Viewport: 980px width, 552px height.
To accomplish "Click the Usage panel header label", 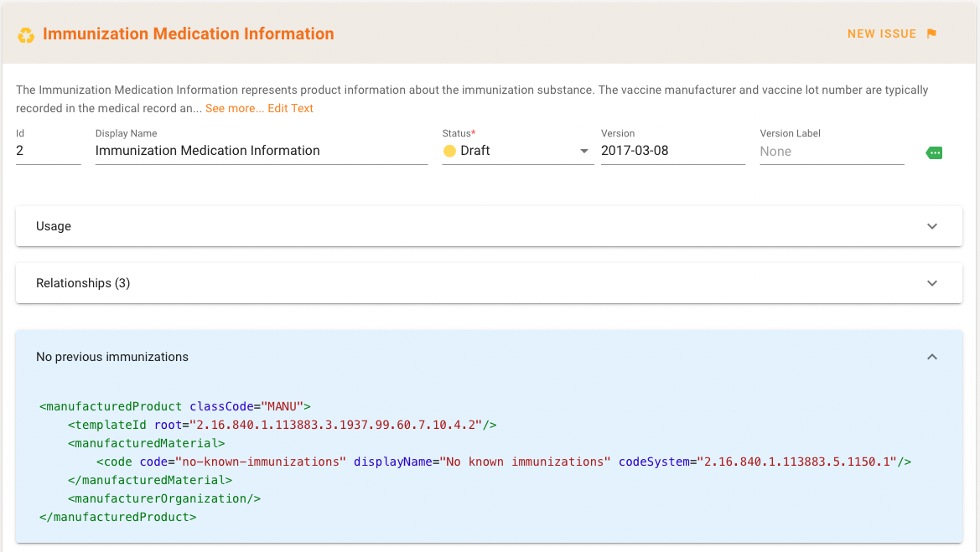I will pyautogui.click(x=54, y=226).
